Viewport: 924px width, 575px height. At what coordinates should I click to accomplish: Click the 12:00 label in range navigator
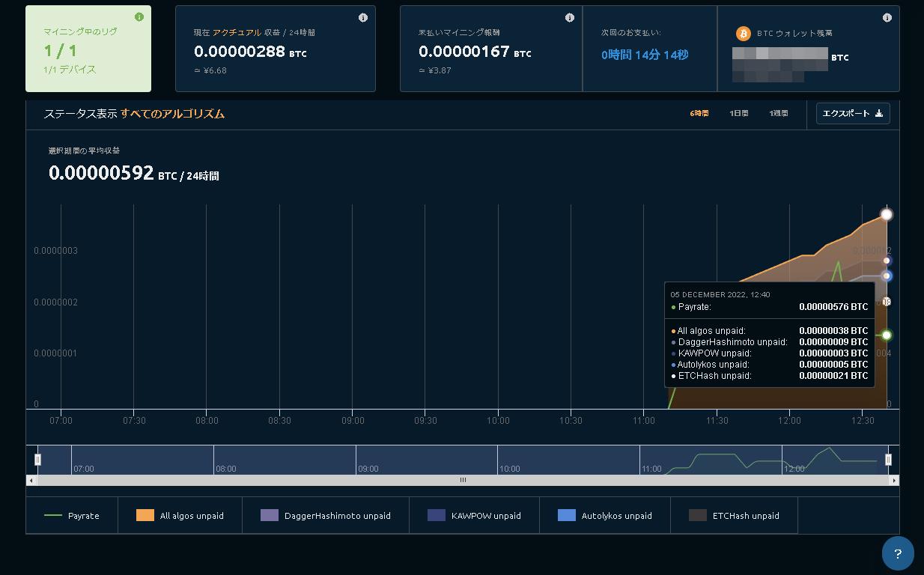tap(794, 469)
